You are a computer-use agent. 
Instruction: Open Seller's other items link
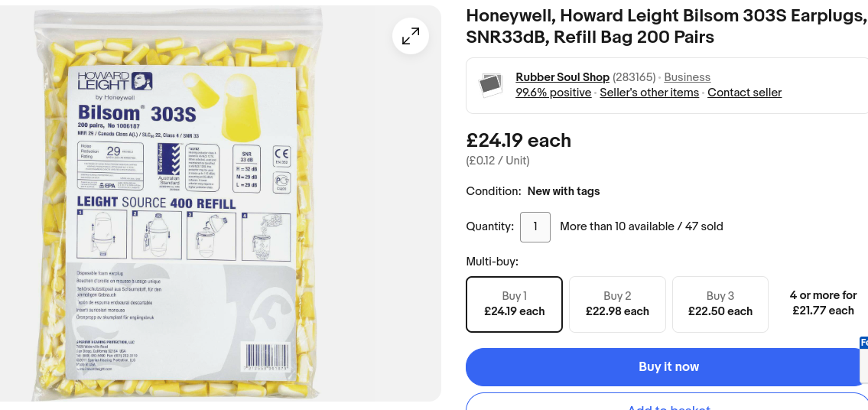click(649, 93)
